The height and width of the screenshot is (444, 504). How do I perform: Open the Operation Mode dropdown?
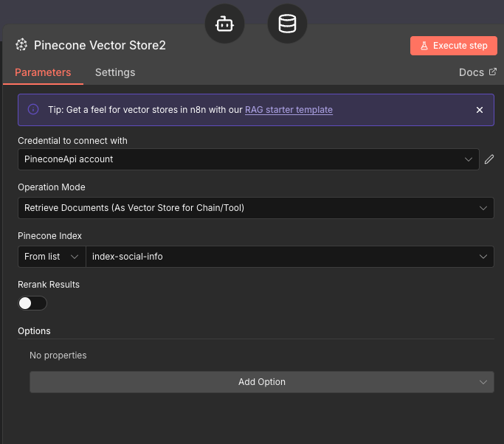(x=256, y=208)
